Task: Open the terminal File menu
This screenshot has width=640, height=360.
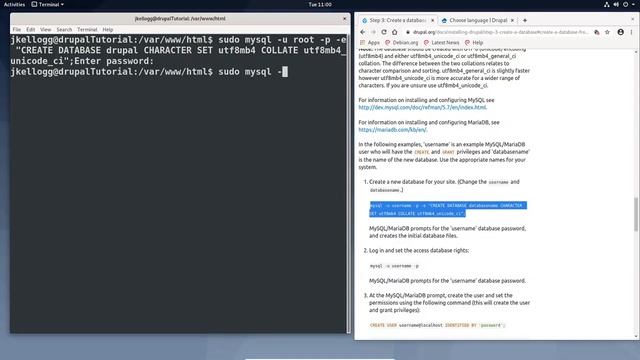Action: click(x=17, y=29)
